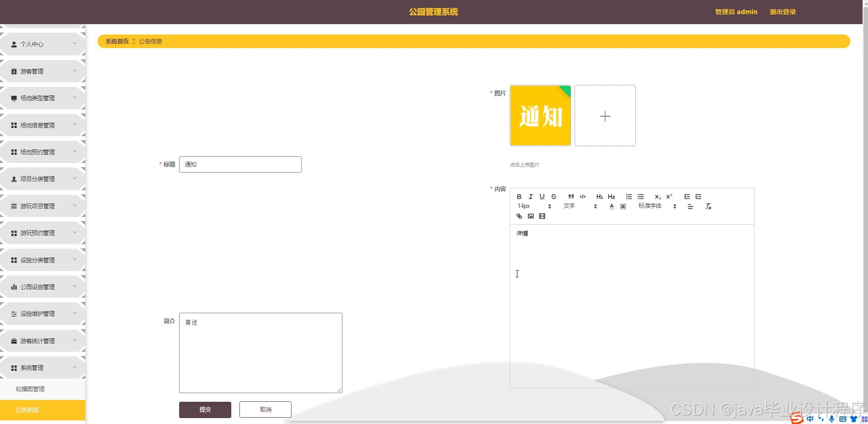Toggle the 中 Chinese input mode indicator
The height and width of the screenshot is (424, 868).
(x=810, y=419)
